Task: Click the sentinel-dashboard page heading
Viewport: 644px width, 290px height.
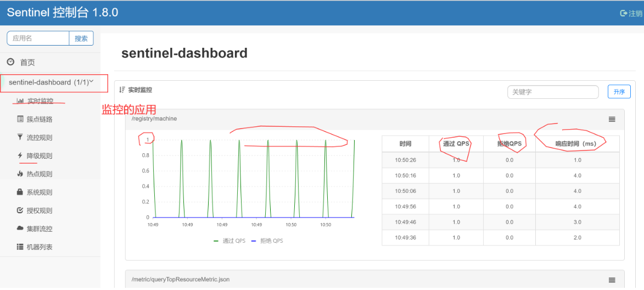Action: (x=184, y=53)
